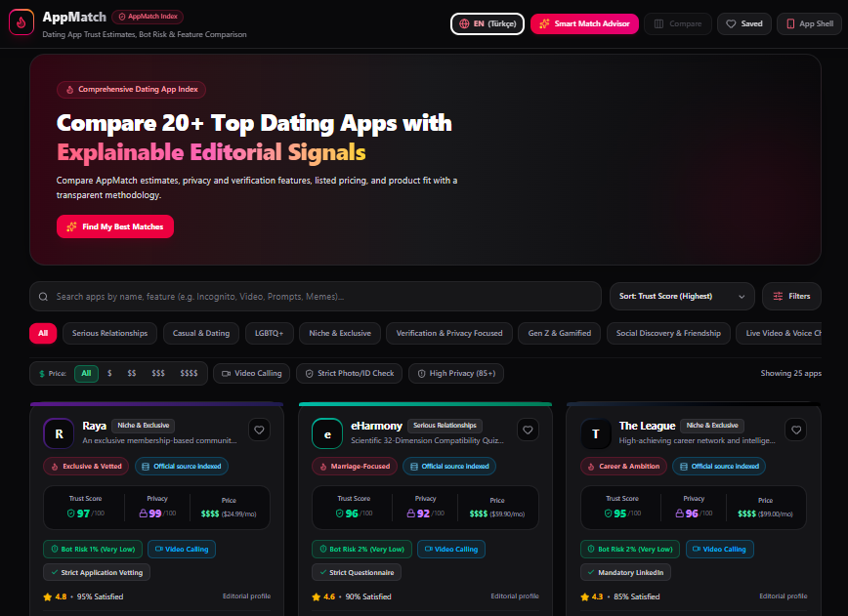Select the All price option
Screen dimensions: 848x616
86,373
